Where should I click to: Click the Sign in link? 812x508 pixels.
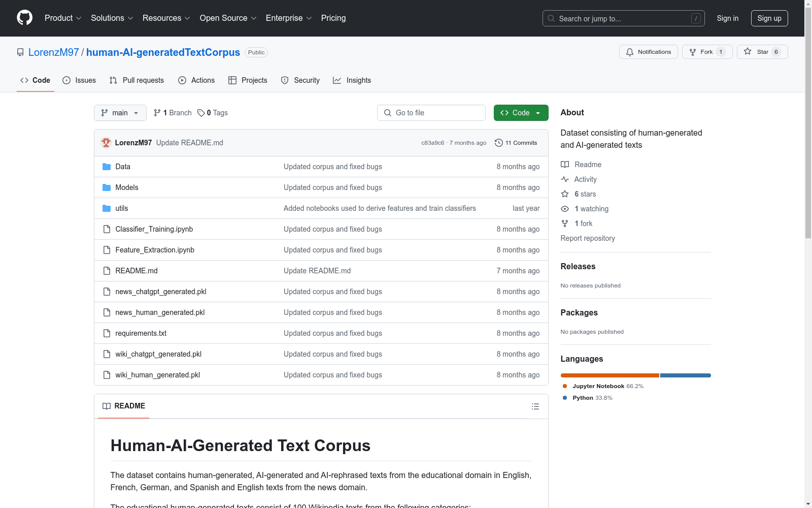(728, 18)
